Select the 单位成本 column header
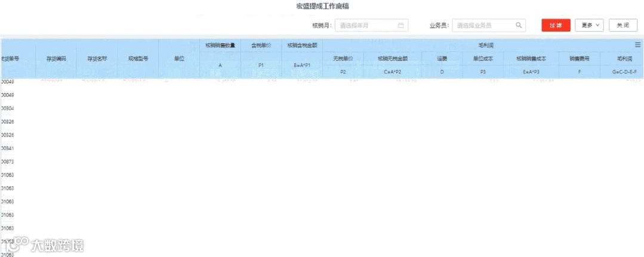The width and height of the screenshot is (644, 257). [x=483, y=58]
